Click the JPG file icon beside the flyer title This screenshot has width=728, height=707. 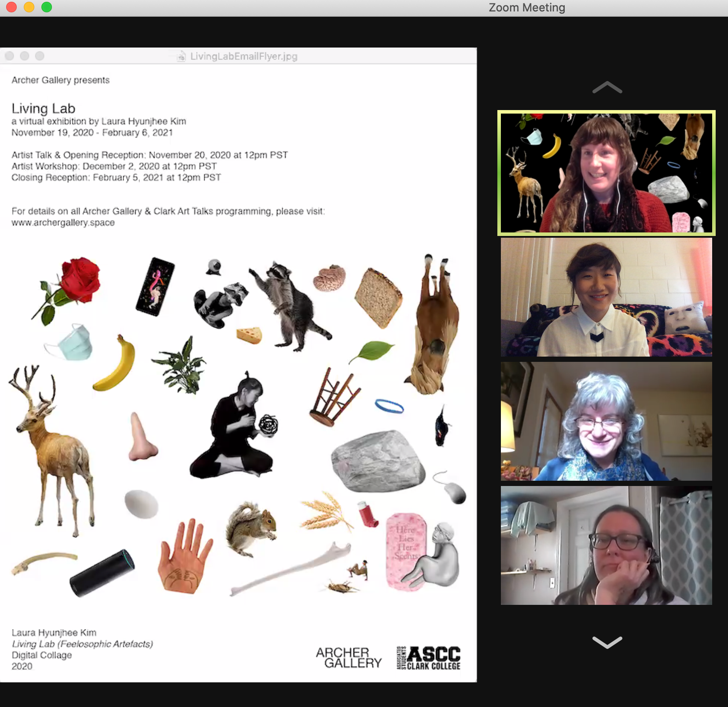coord(181,56)
